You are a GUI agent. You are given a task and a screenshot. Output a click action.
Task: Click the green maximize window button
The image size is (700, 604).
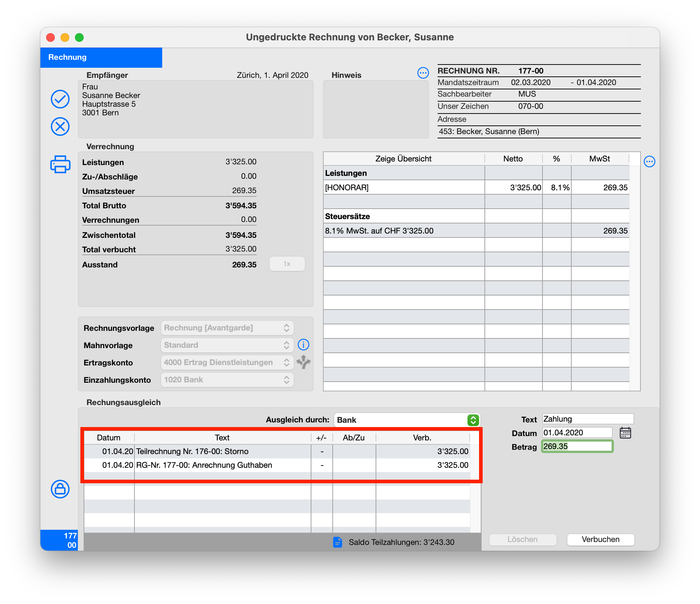click(x=79, y=37)
